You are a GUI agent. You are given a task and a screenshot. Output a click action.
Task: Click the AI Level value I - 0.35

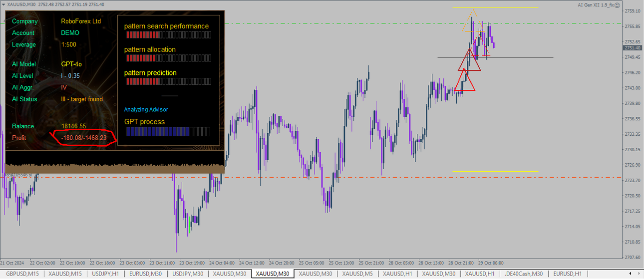click(70, 76)
